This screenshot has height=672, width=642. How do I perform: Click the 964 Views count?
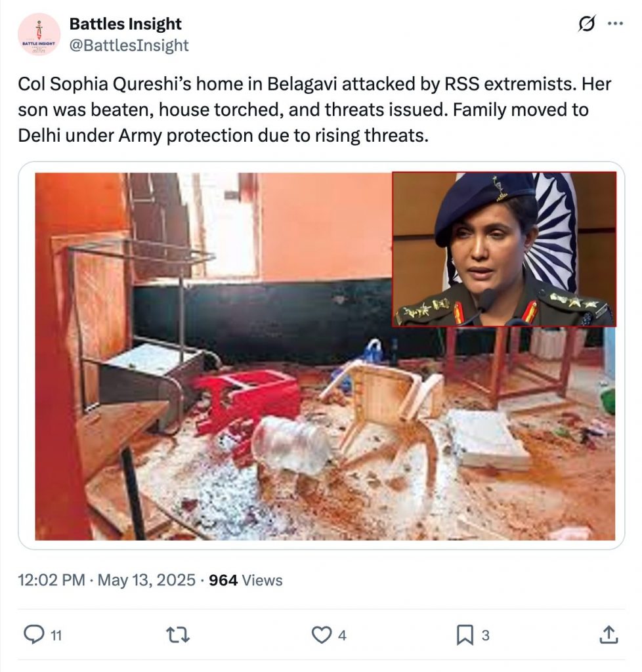click(246, 580)
